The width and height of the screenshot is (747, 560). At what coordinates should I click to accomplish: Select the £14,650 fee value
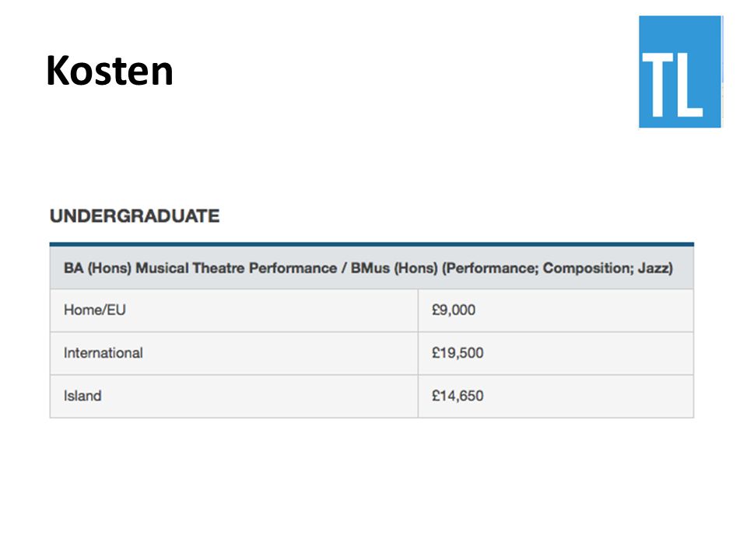tap(458, 396)
